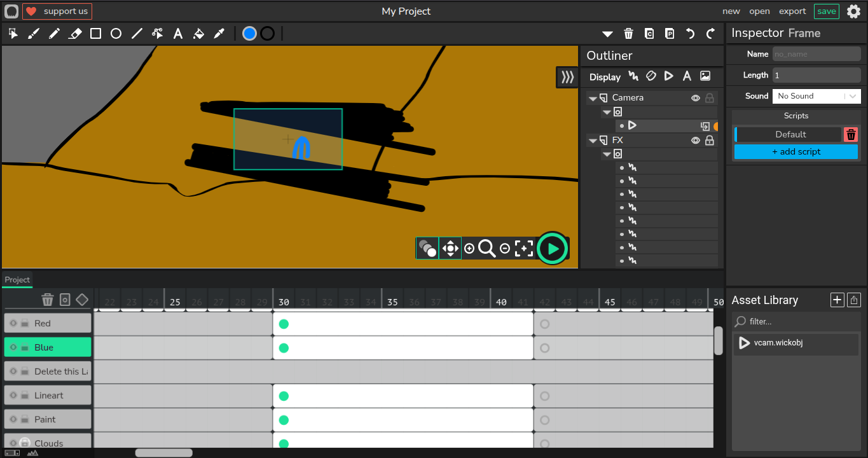
Task: Open the Sound dropdown
Action: point(816,96)
